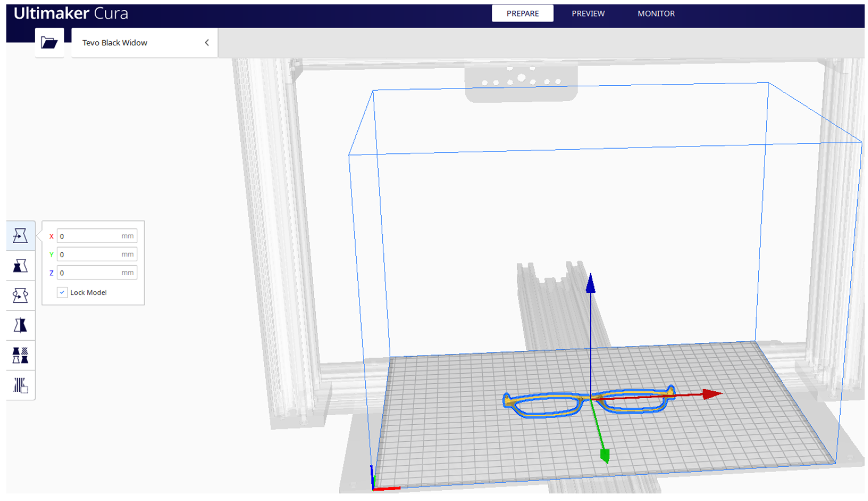This screenshot has height=501, width=868.
Task: Switch to the PREVIEW tab
Action: click(x=588, y=14)
